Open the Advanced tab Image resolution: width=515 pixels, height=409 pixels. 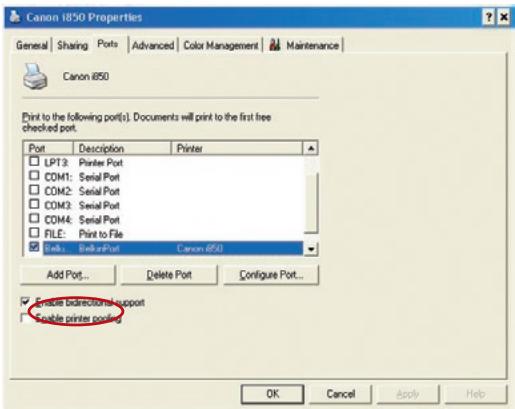pos(153,45)
